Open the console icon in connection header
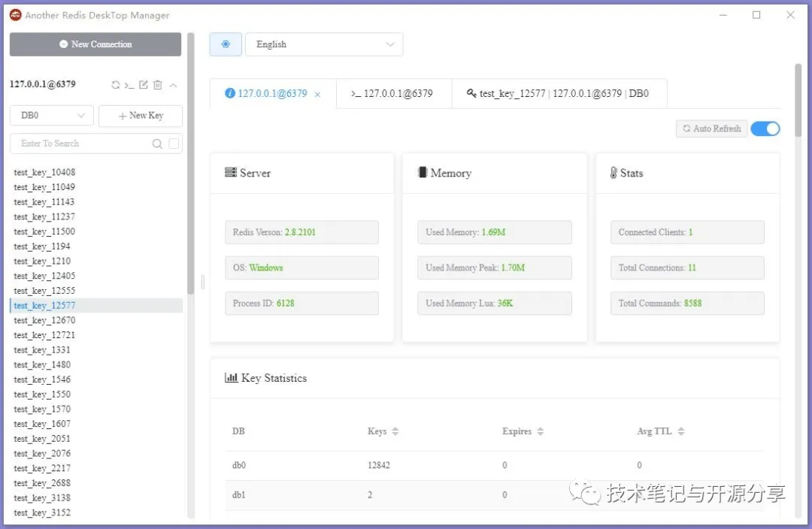Screen dimensions: 812x529 (x=129, y=85)
